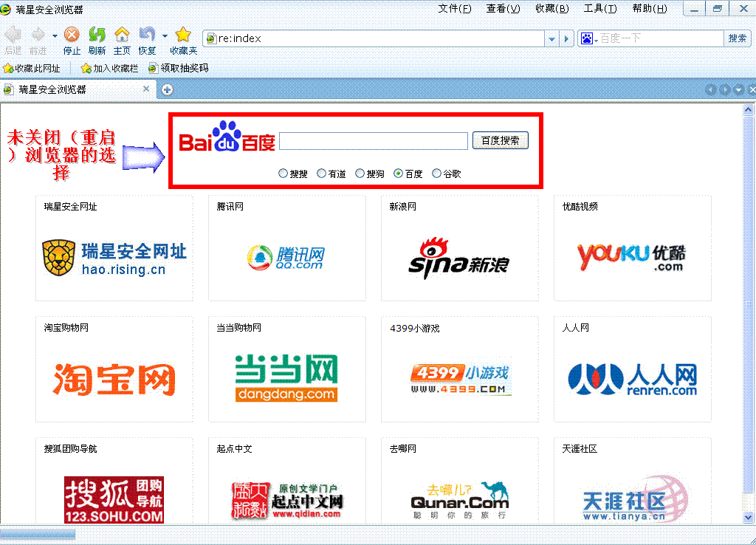Open the Restore (恢复) dropdown arrow

click(165, 35)
